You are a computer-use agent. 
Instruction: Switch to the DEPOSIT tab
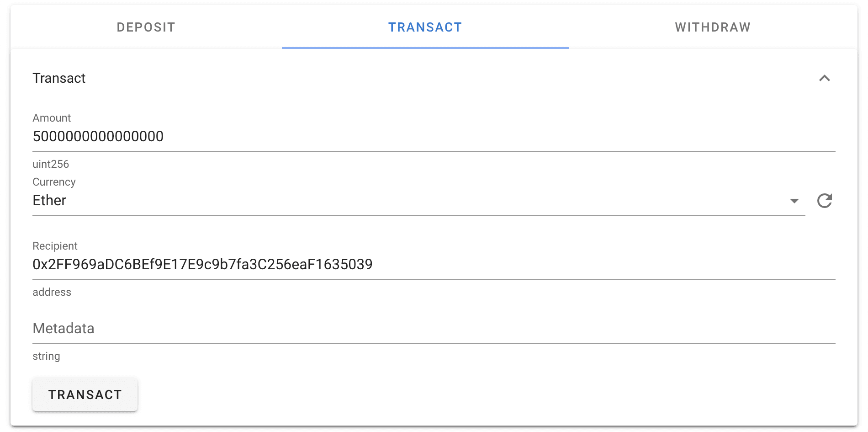pos(145,27)
